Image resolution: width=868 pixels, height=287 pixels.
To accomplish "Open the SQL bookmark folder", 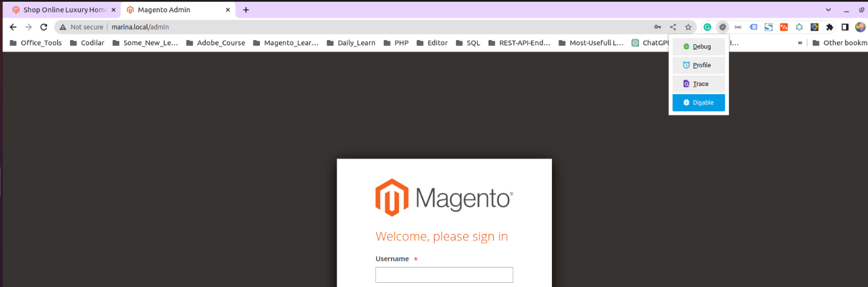I will [467, 43].
